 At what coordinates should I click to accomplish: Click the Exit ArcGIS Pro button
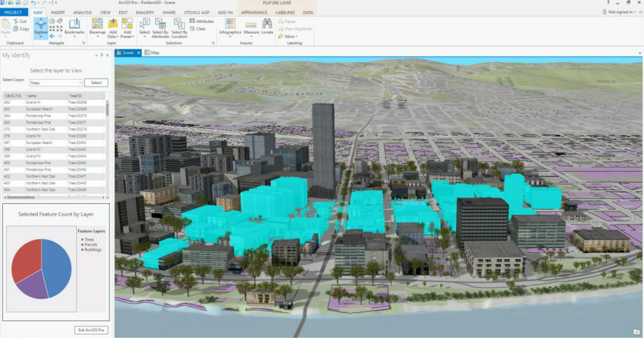(91, 330)
